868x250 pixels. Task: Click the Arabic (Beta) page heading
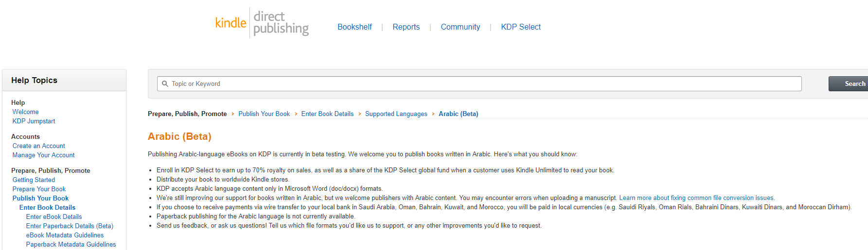pyautogui.click(x=179, y=136)
